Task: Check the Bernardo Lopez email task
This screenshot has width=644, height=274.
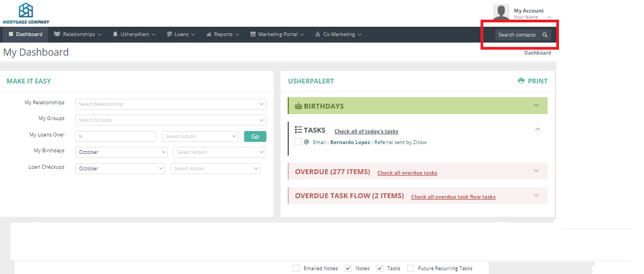Action: (x=298, y=142)
